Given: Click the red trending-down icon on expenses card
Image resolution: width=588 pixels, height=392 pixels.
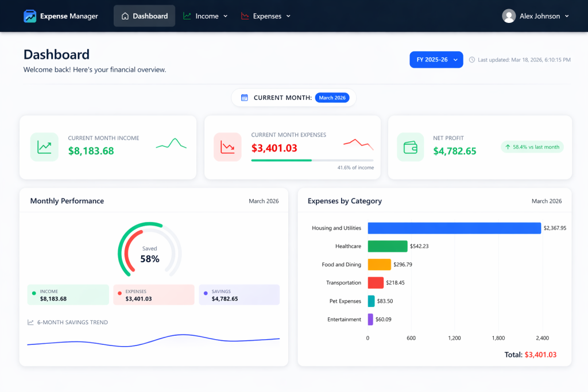Looking at the screenshot, I should tap(227, 147).
